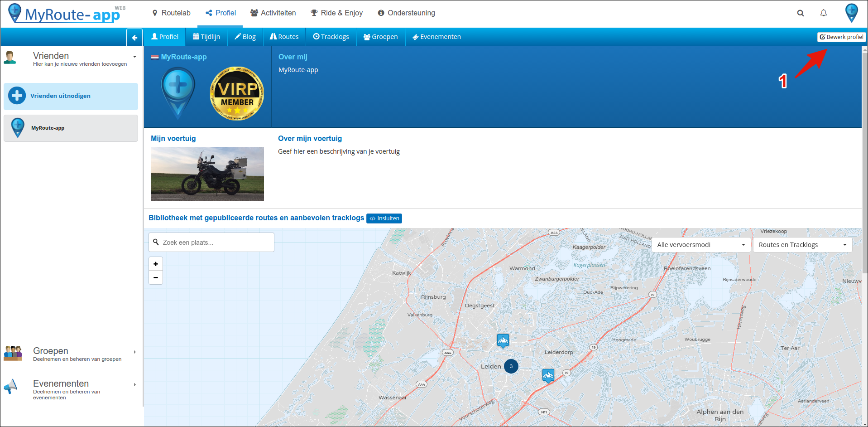
Task: Click the Vrienden person icon
Action: [10, 58]
